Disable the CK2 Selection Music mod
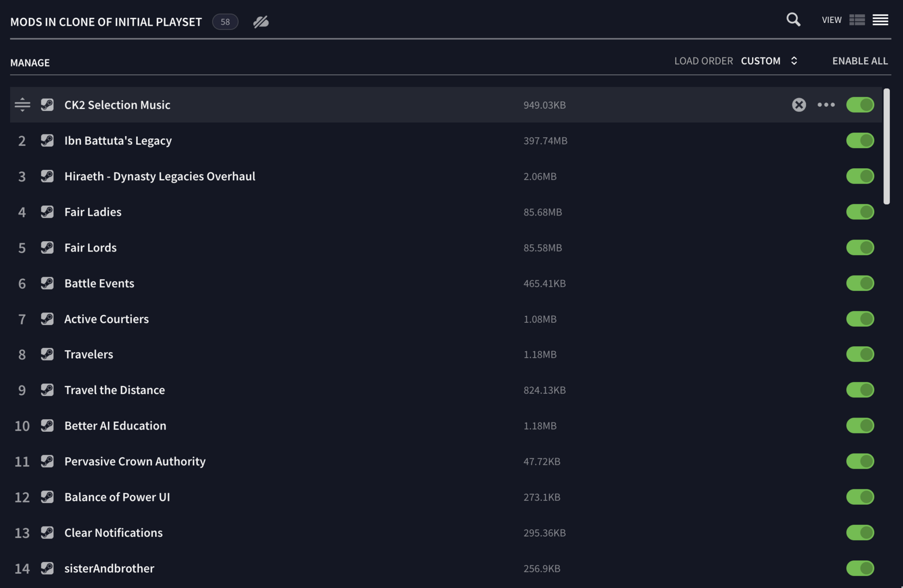903x588 pixels. [860, 105]
